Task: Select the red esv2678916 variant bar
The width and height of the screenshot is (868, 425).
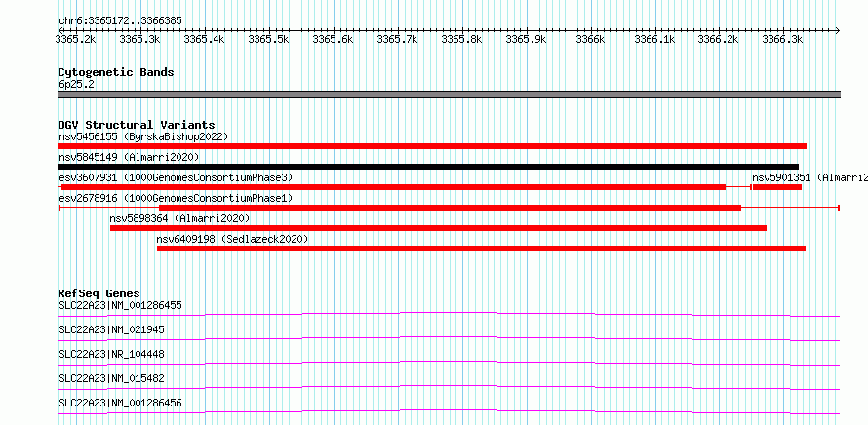Action: click(x=450, y=208)
